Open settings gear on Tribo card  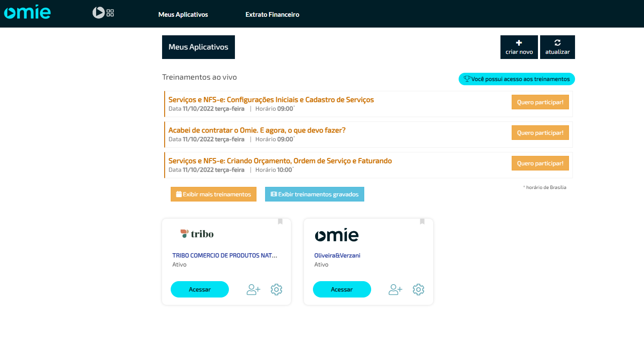click(276, 289)
